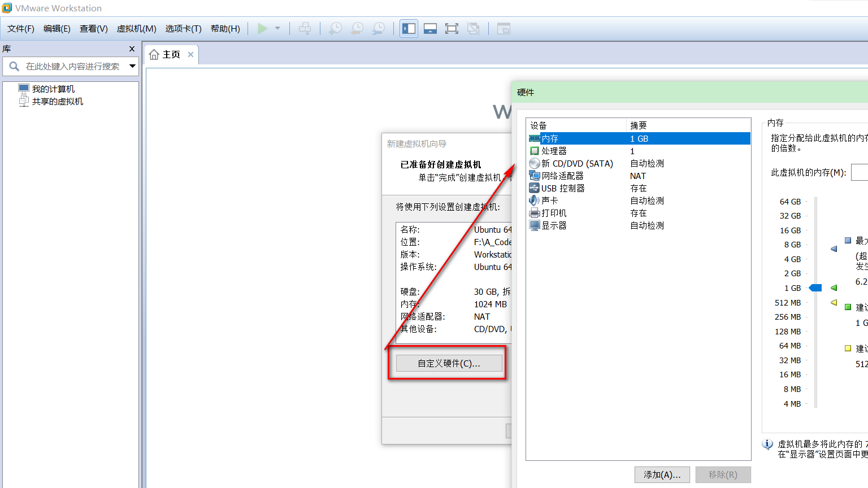Click the memory slider handle at 1 GB
The image size is (868, 488).
pyautogui.click(x=814, y=287)
